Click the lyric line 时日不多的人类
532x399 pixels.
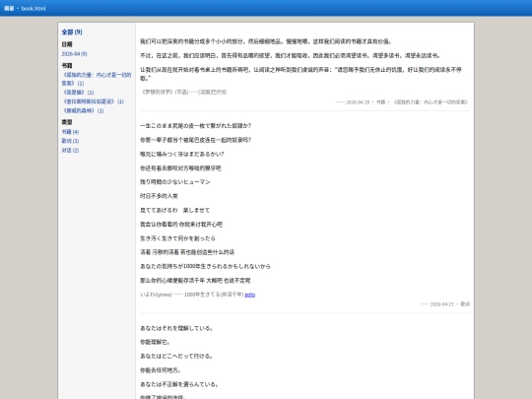click(159, 196)
